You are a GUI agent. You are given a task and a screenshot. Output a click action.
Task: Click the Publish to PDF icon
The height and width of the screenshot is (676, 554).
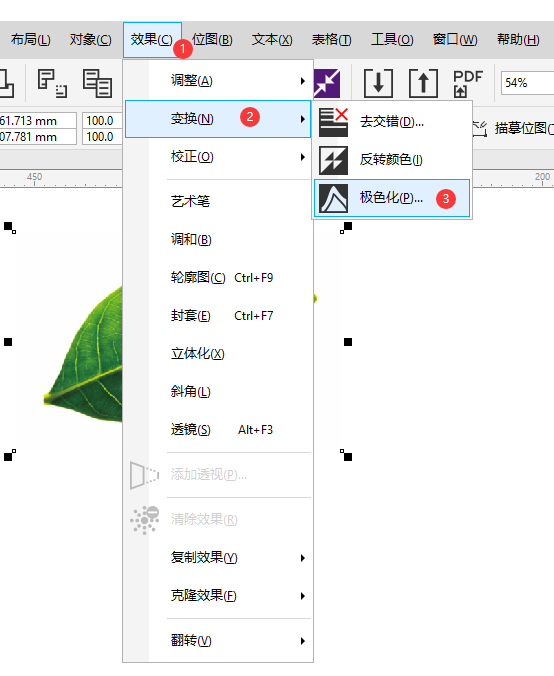[x=468, y=83]
